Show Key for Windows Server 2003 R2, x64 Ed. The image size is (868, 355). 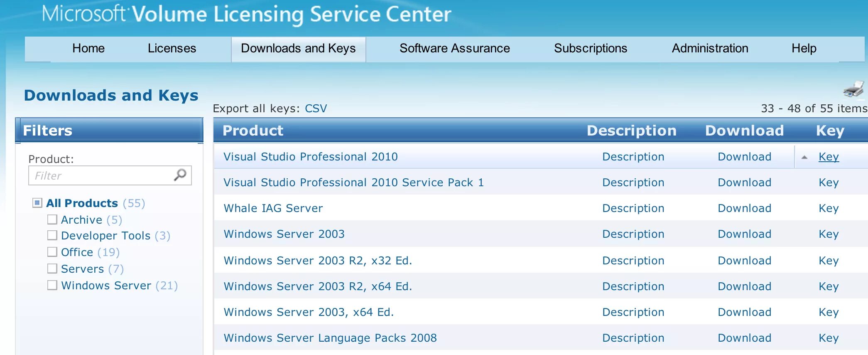[x=829, y=287]
